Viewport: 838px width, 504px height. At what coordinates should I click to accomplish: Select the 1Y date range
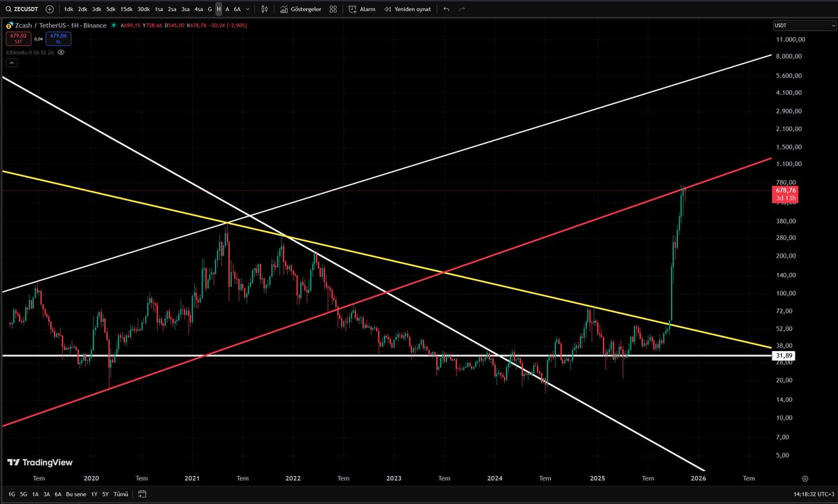[94, 494]
